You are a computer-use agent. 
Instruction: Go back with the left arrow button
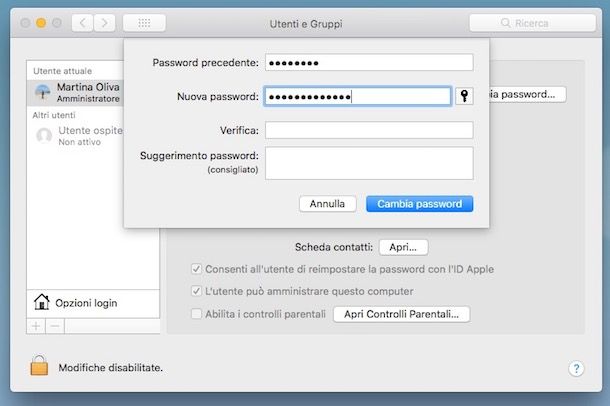coord(82,23)
